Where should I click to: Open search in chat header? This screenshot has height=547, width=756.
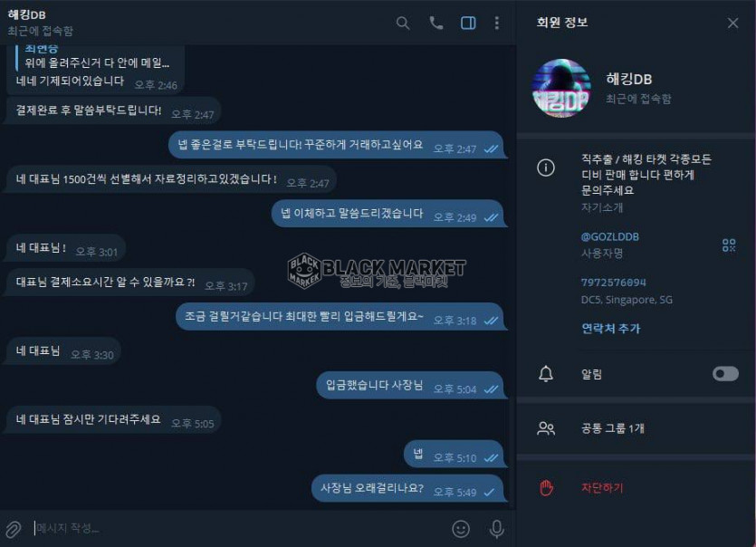(403, 23)
